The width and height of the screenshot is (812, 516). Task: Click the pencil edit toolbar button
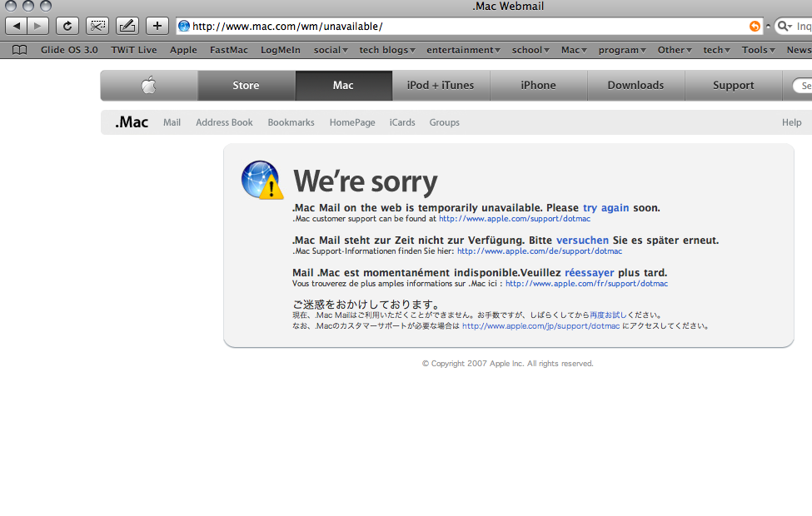point(127,26)
